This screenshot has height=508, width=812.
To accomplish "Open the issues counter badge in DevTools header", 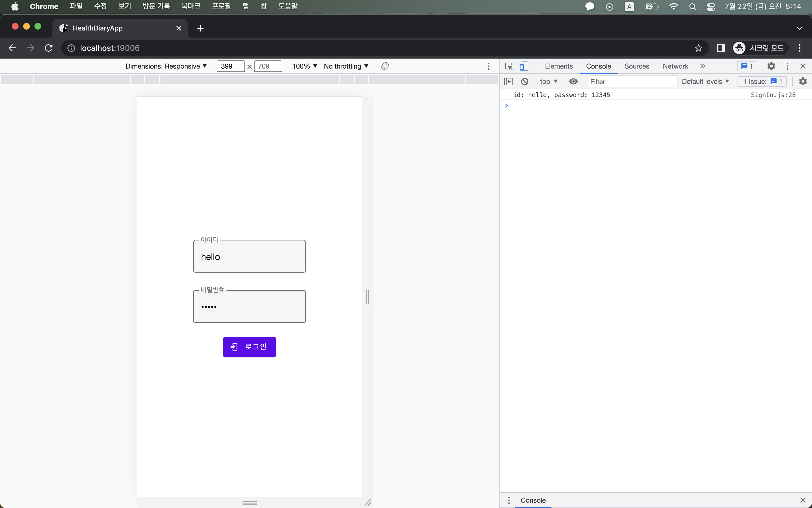I will [x=747, y=66].
